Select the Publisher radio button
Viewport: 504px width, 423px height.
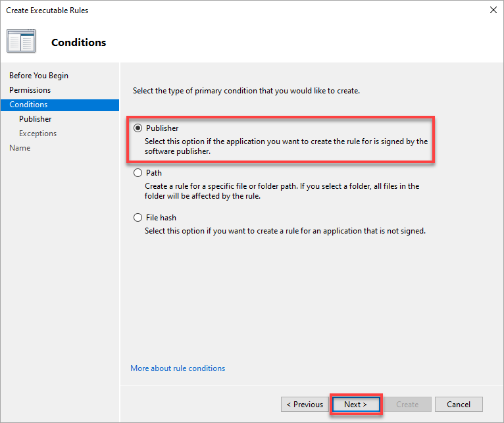138,128
